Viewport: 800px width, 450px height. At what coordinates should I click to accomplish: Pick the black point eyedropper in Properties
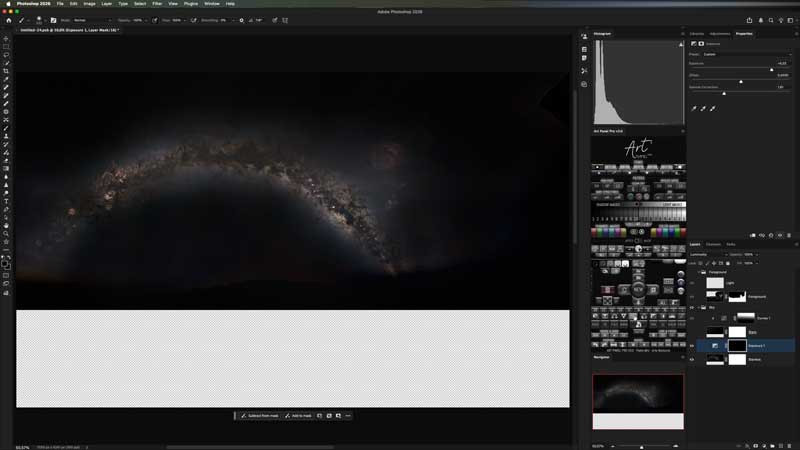coord(694,109)
